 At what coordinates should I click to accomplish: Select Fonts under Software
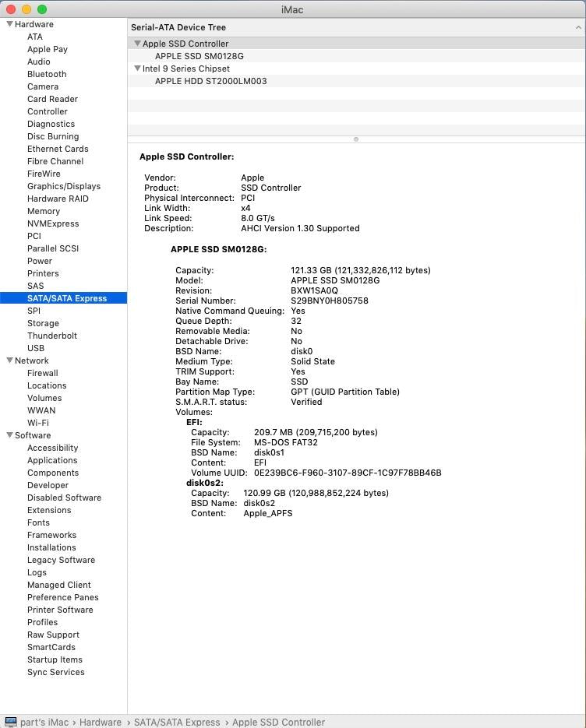point(38,522)
